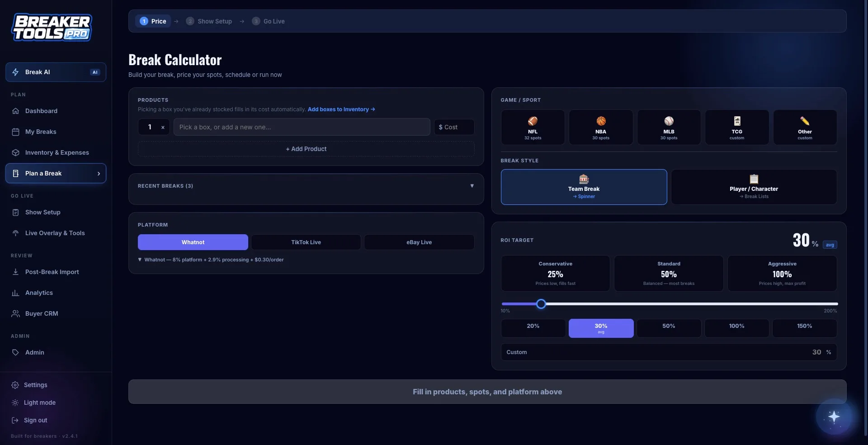Remove product row with the × button
The width and height of the screenshot is (868, 445).
point(163,128)
